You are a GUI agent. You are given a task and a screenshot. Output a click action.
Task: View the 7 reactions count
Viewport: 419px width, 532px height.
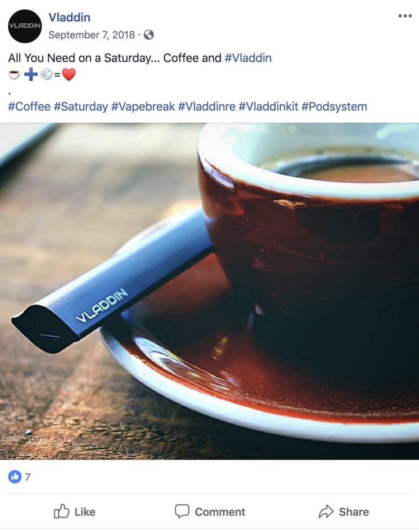tap(28, 477)
